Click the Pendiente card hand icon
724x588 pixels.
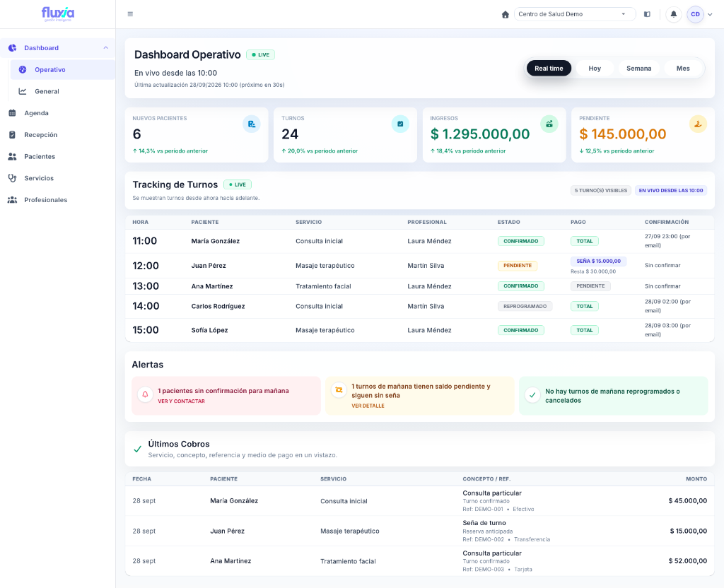pos(698,124)
